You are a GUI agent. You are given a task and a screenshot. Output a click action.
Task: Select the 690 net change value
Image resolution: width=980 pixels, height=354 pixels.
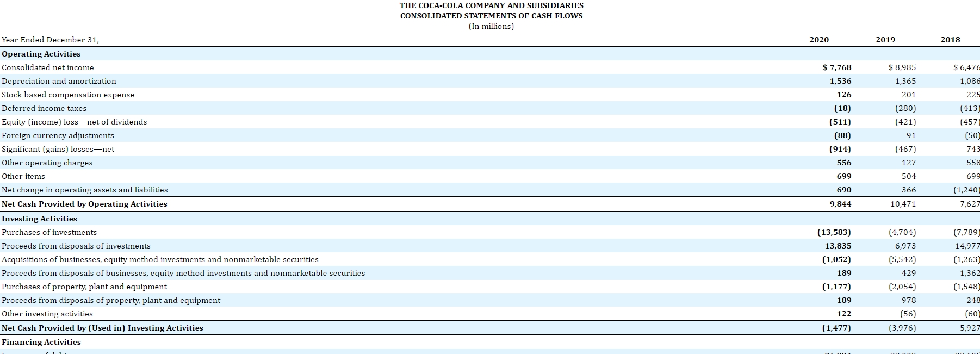[844, 190]
